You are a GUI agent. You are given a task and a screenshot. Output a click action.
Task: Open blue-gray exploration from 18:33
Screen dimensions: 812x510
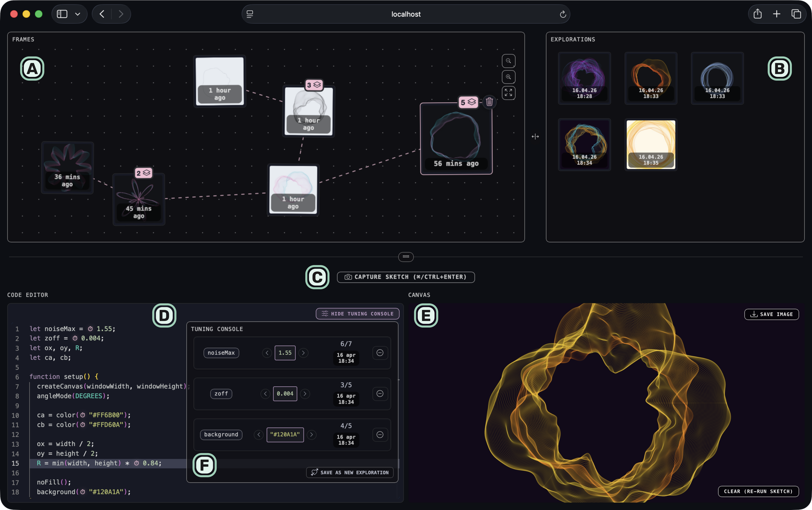tap(717, 78)
